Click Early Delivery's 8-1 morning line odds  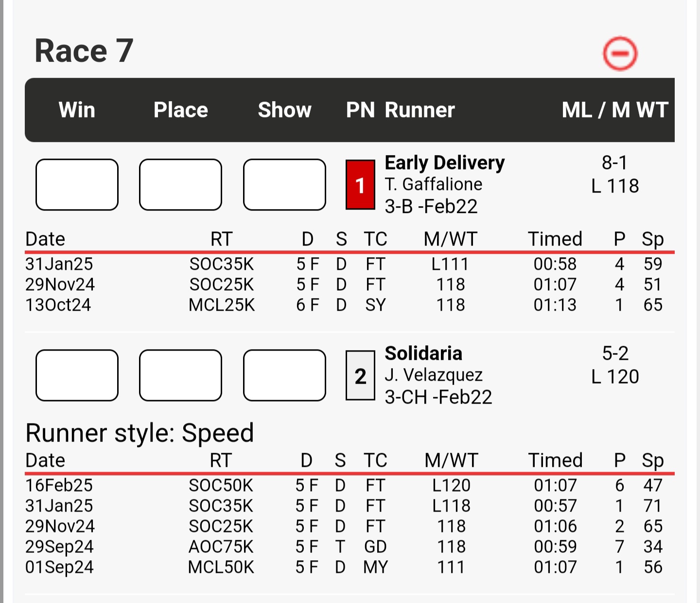(615, 162)
